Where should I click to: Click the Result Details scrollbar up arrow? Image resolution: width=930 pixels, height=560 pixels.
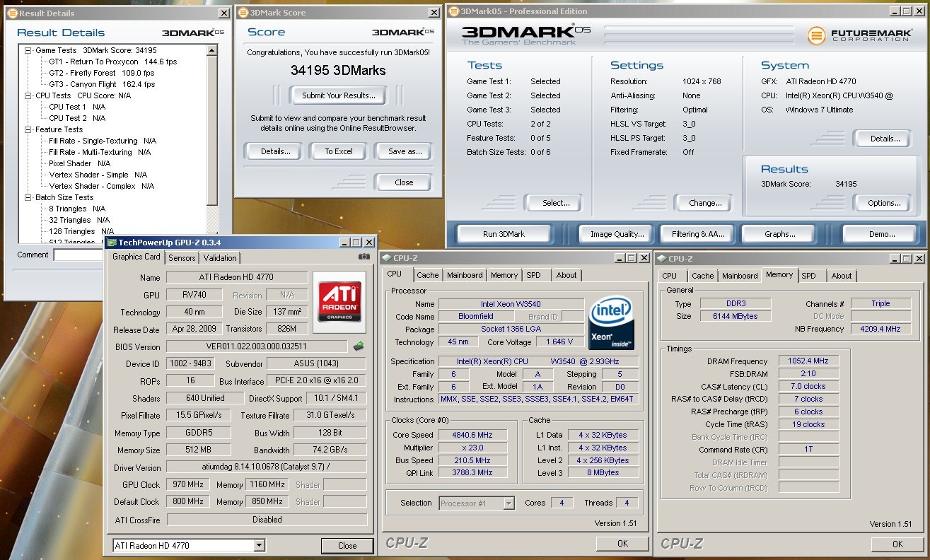pos(212,51)
